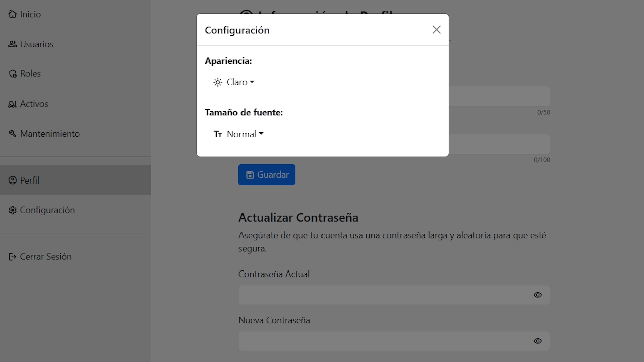Click the Perfil user icon
Image resolution: width=644 pixels, height=362 pixels.
coord(13,179)
